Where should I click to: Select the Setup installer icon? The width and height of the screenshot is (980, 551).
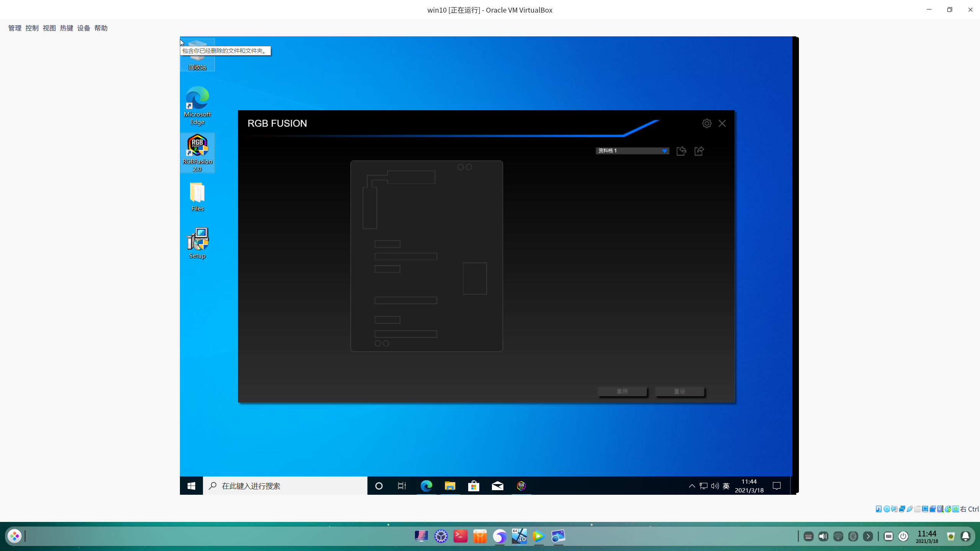point(197,243)
